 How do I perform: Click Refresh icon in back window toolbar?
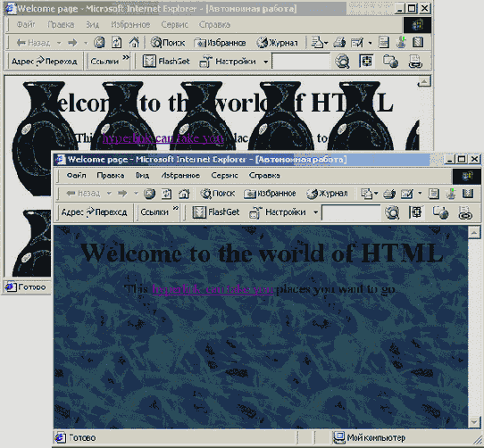[117, 43]
